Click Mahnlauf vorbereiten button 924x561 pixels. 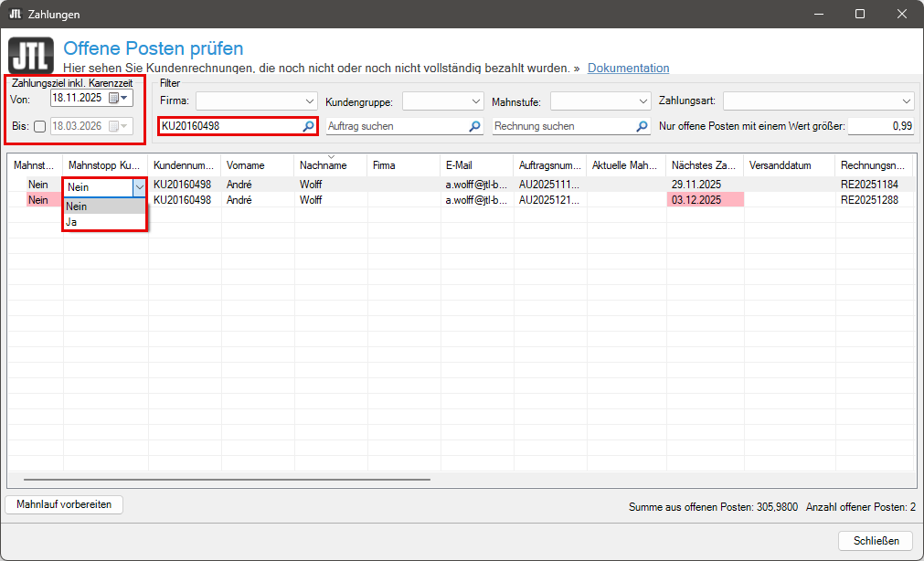64,504
